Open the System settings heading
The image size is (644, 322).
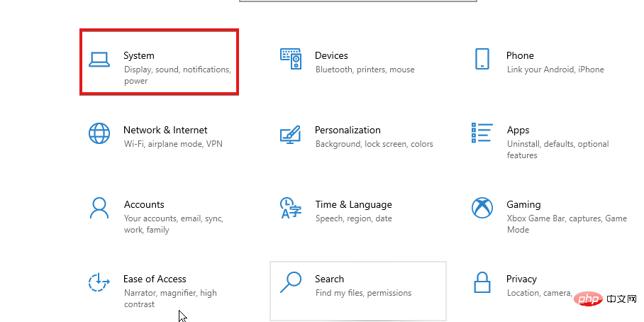pyautogui.click(x=139, y=55)
